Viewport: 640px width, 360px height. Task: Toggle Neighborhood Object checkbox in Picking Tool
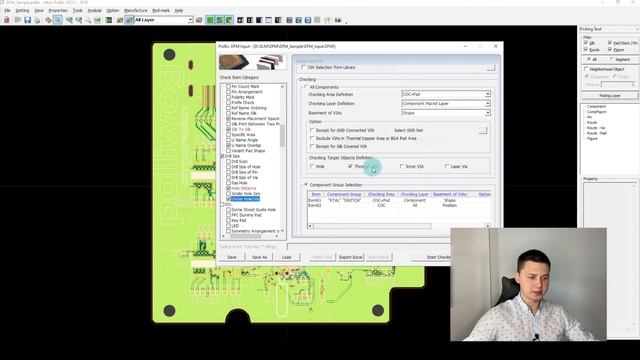(x=587, y=69)
